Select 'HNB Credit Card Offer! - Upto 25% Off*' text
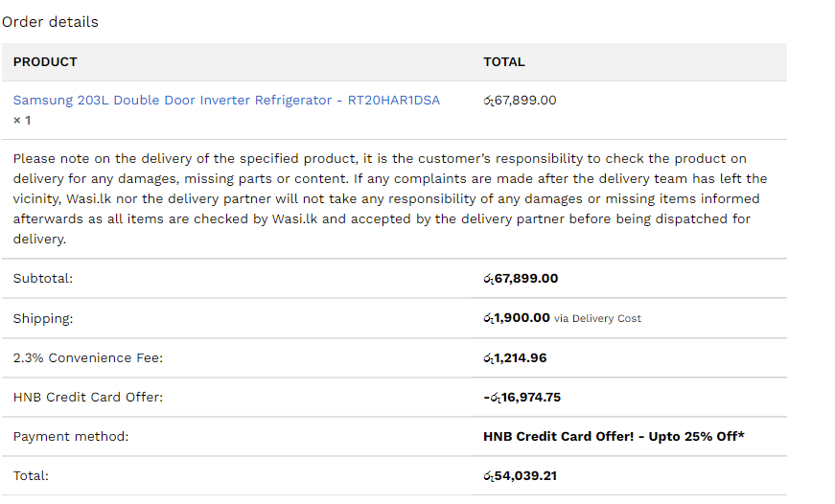The image size is (835, 504). pyautogui.click(x=614, y=436)
